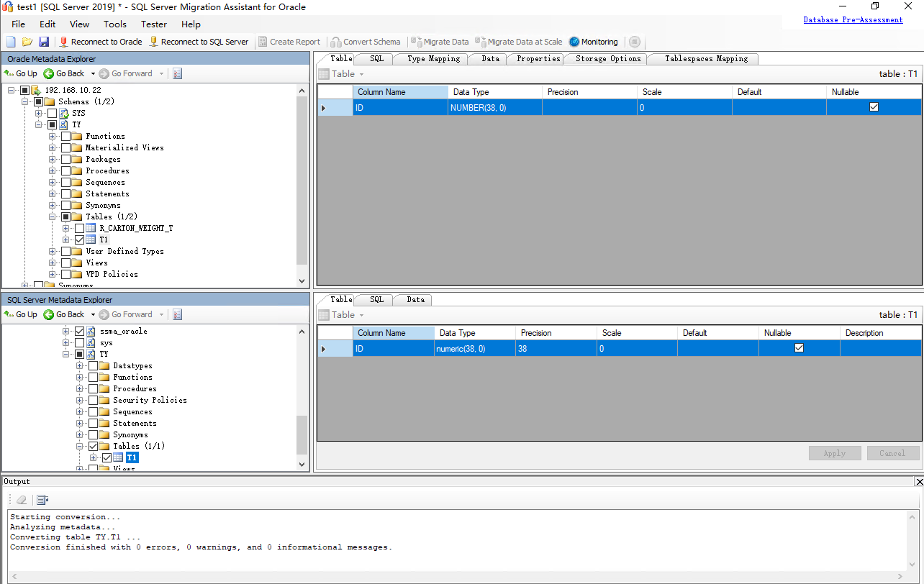
Task: Click the New Project toolbar icon
Action: 11,42
